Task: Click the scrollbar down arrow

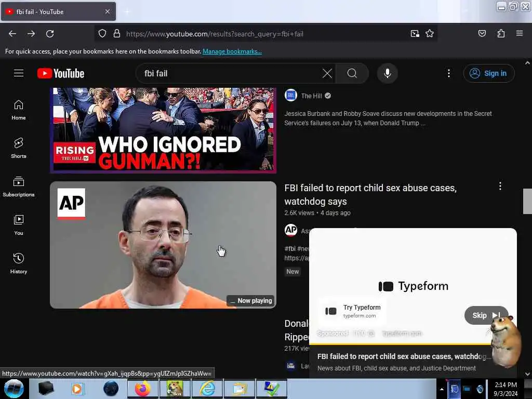Action: point(527,374)
